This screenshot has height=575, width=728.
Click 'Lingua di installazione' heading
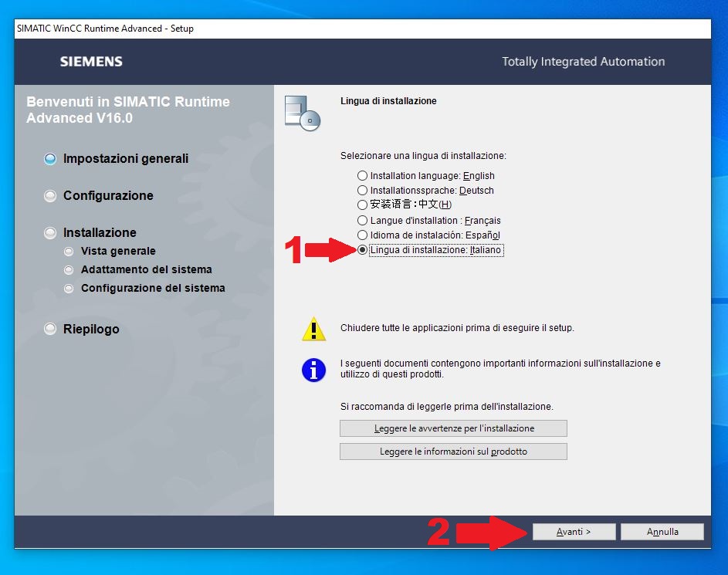click(x=388, y=101)
